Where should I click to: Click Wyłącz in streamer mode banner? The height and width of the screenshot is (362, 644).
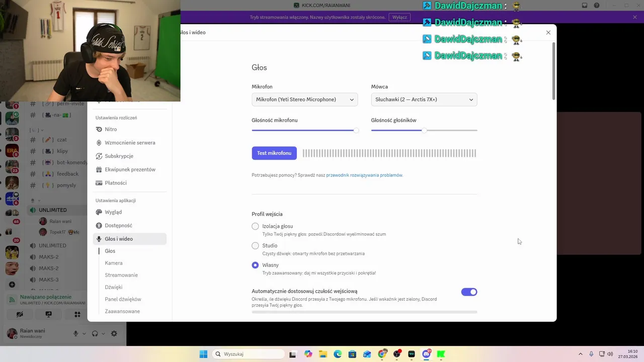tap(399, 17)
